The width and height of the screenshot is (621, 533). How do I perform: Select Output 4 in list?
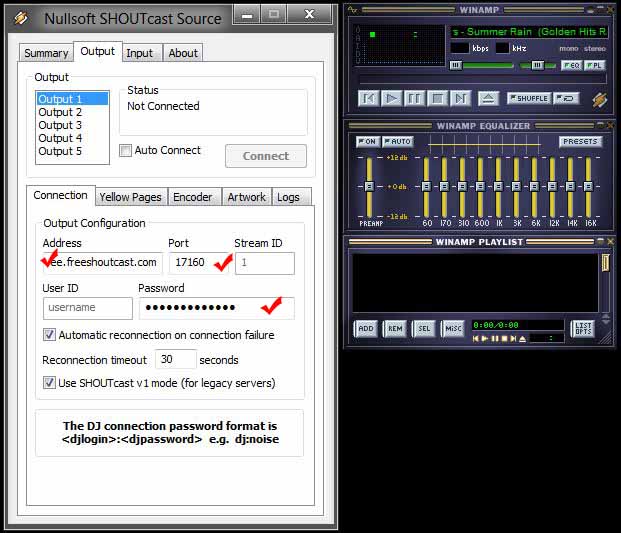tap(72, 138)
